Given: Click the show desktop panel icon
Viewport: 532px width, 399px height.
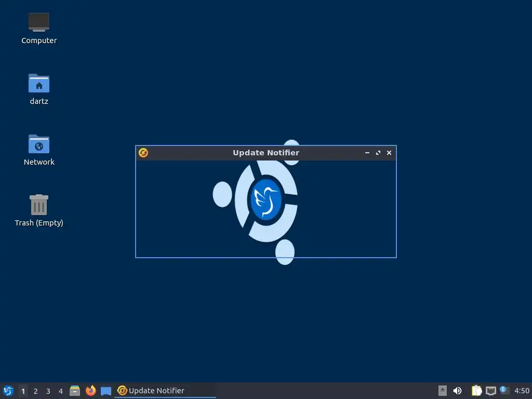Looking at the screenshot, I should coord(106,391).
